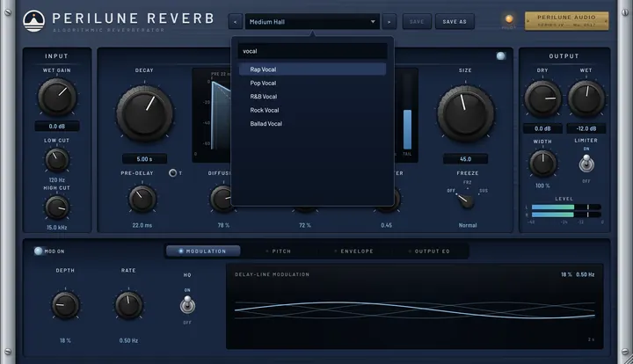The height and width of the screenshot is (364, 633).
Task: Click the Width knob
Action: click(542, 164)
